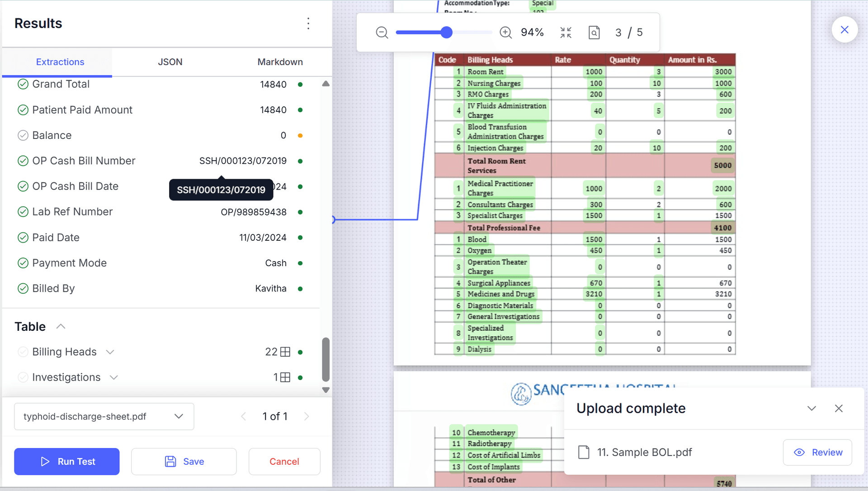Click the Run Test button
This screenshot has width=868, height=491.
(66, 461)
